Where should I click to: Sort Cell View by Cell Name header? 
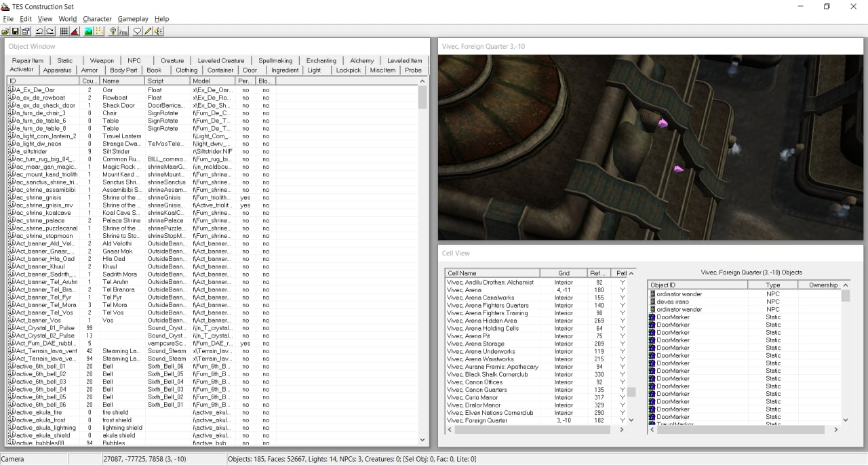coord(492,273)
